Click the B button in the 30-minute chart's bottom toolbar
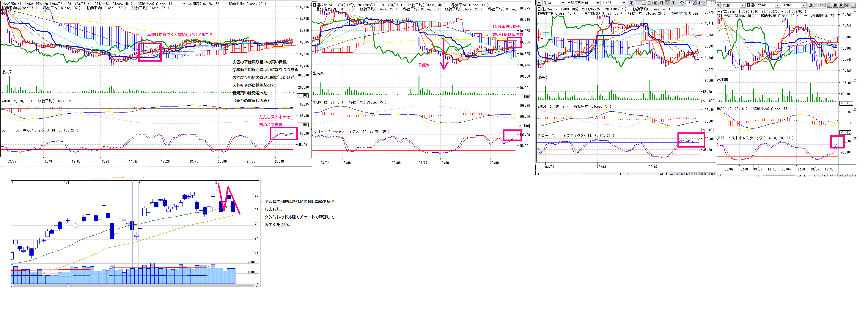868x313 pixels. point(702,174)
